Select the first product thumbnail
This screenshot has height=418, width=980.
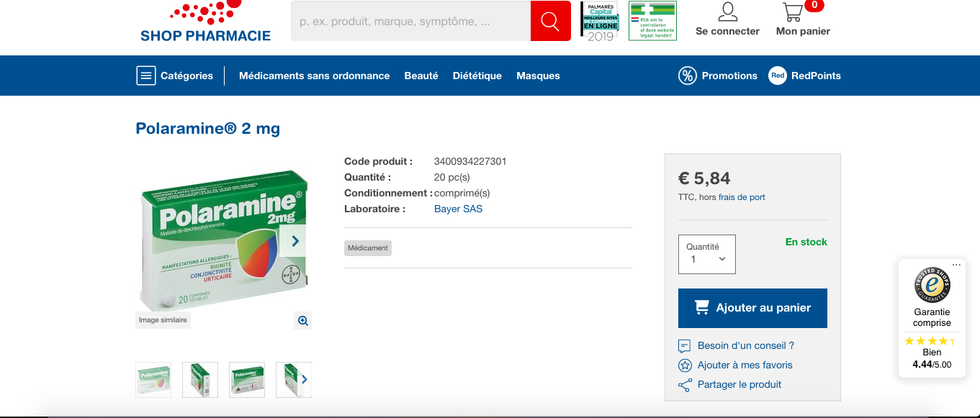(x=153, y=379)
